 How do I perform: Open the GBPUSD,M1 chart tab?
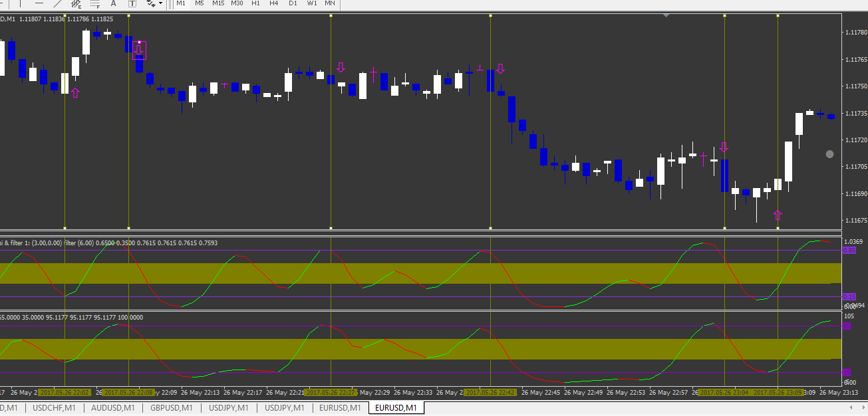coord(171,407)
